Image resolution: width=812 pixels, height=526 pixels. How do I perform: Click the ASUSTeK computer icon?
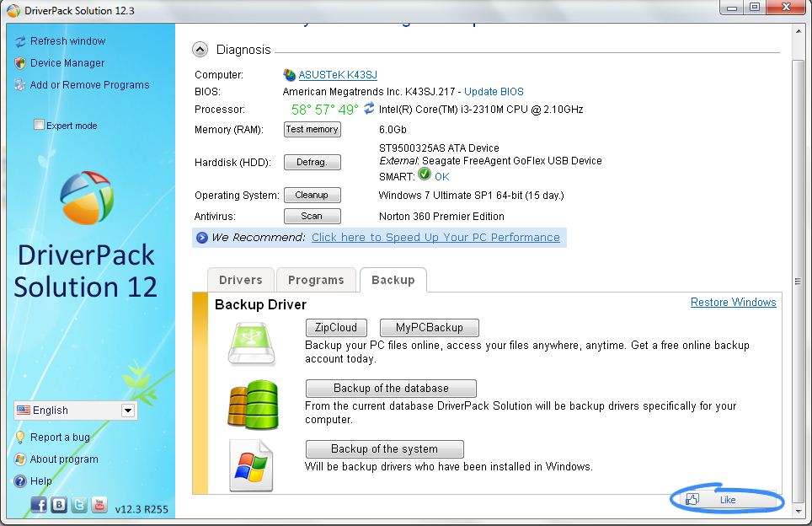289,75
